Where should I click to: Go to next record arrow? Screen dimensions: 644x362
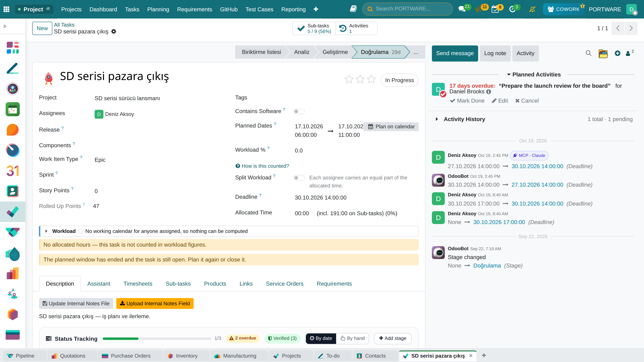click(x=631, y=28)
